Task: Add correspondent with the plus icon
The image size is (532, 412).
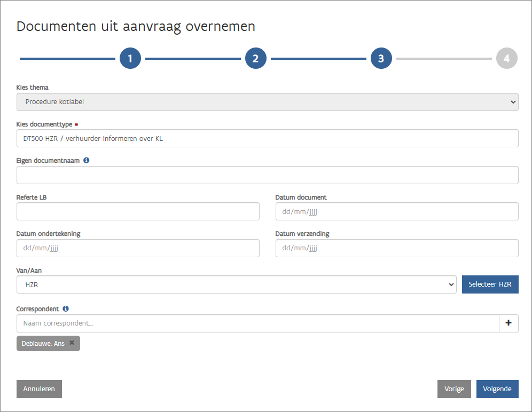Action: coord(508,323)
